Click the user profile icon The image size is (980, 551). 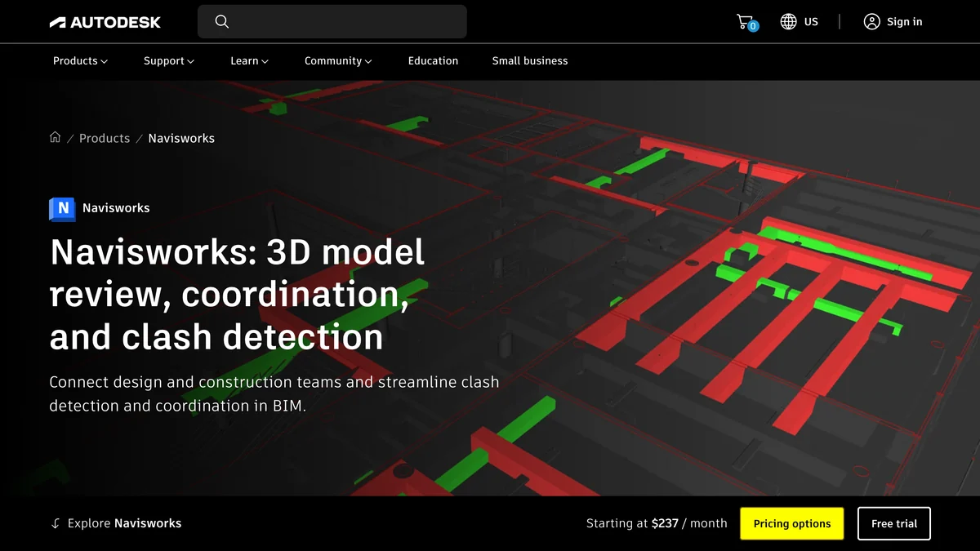(871, 22)
